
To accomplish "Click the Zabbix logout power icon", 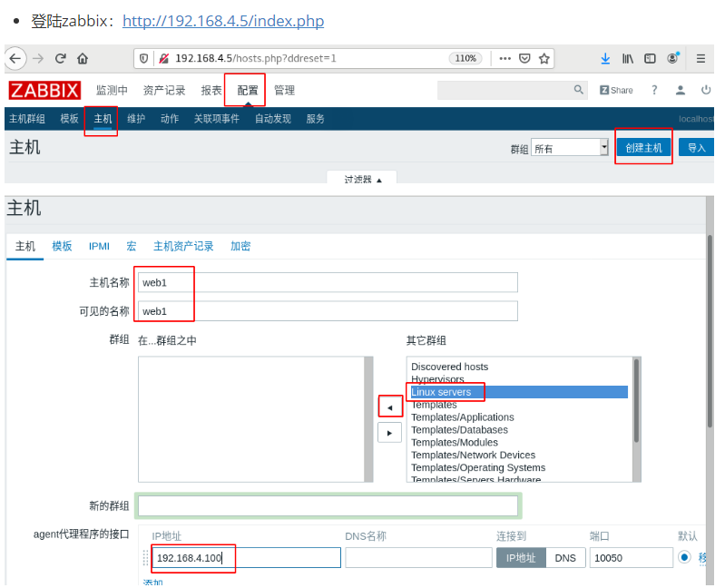I will pos(706,90).
